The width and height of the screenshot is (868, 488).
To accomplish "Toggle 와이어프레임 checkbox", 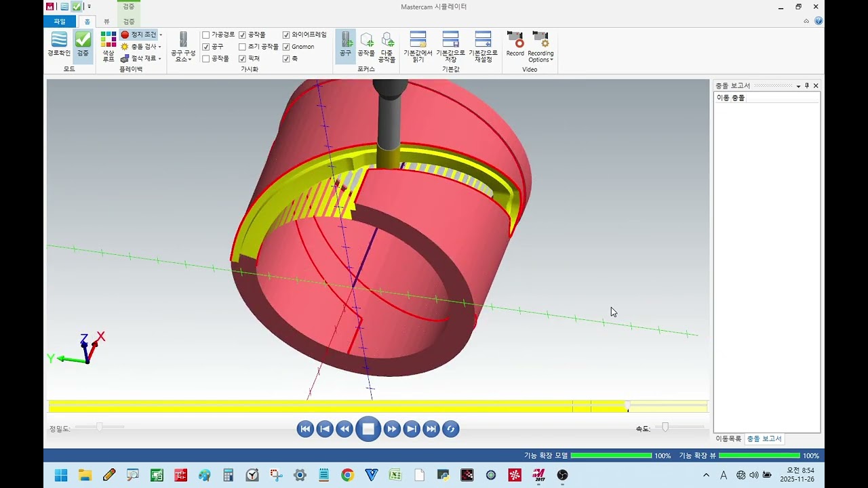I will pyautogui.click(x=286, y=35).
